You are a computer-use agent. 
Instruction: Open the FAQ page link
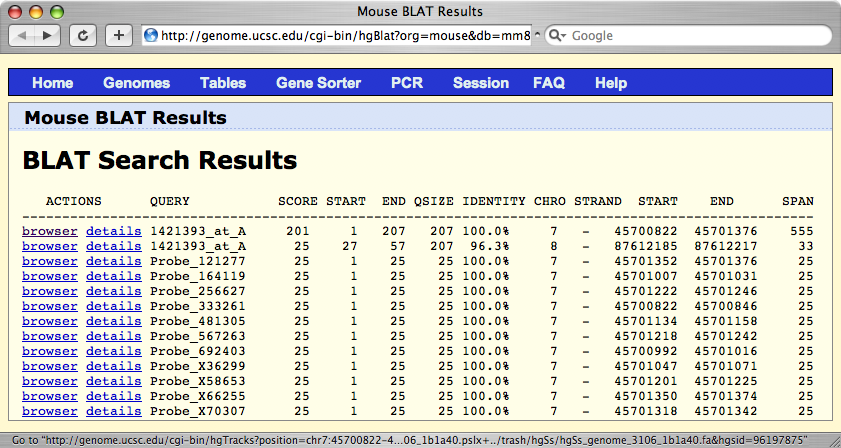[x=549, y=83]
